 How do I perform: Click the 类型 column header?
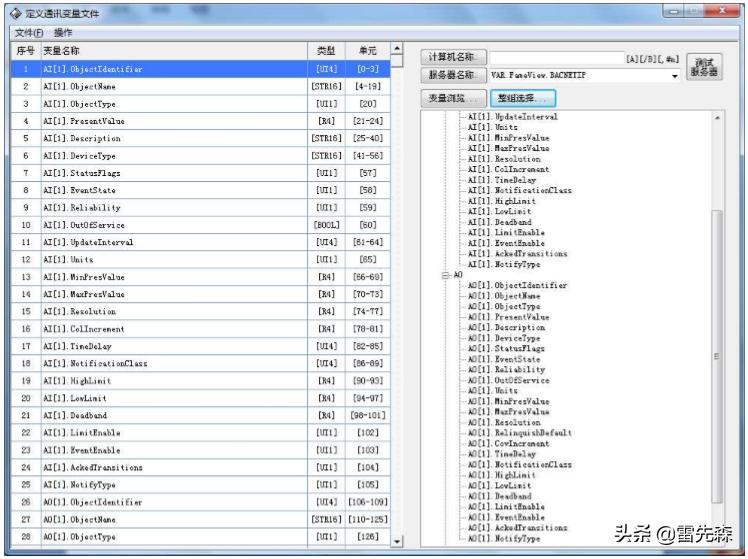326,51
